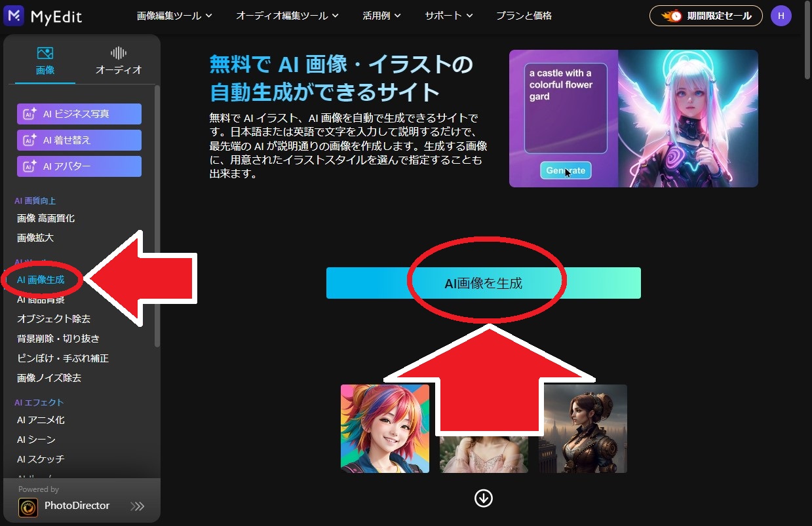Expand オーディオ編集ツール dropdown menu
This screenshot has width=812, height=526.
[287, 16]
